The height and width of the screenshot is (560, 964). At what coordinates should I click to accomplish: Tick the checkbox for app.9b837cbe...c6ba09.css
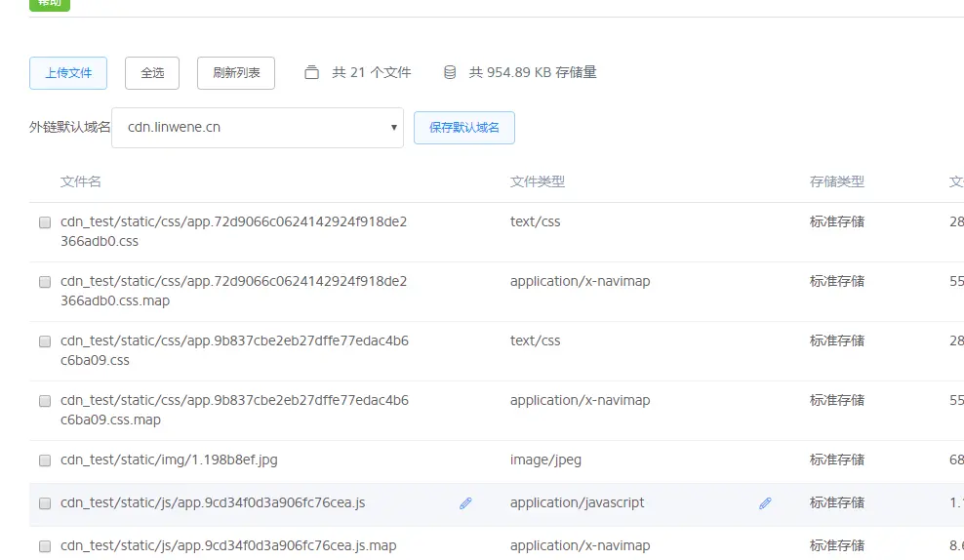[x=45, y=341]
